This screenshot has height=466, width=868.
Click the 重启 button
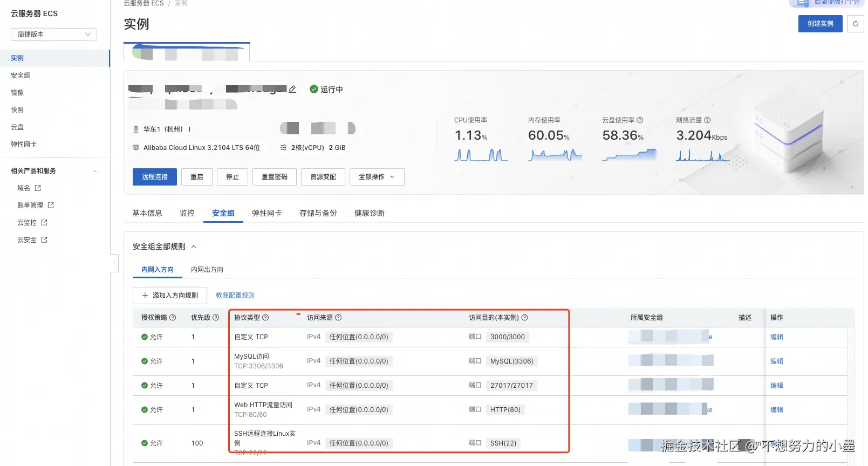(197, 177)
